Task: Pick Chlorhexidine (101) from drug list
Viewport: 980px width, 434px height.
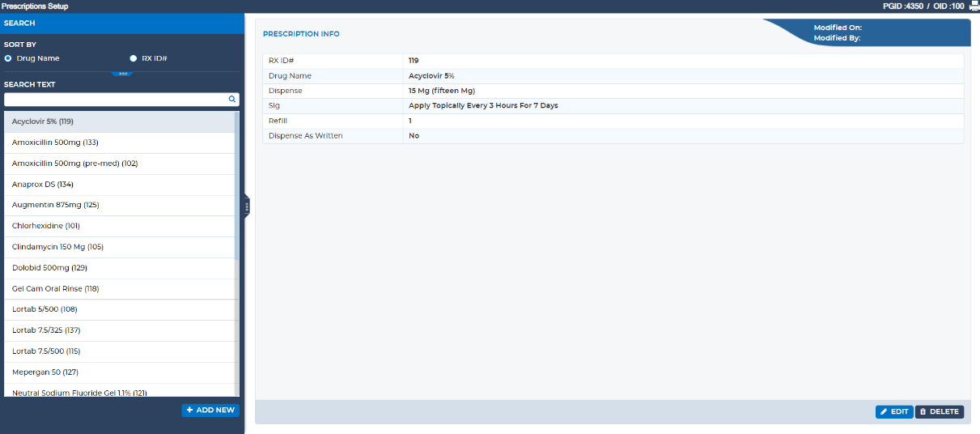Action: click(x=46, y=226)
